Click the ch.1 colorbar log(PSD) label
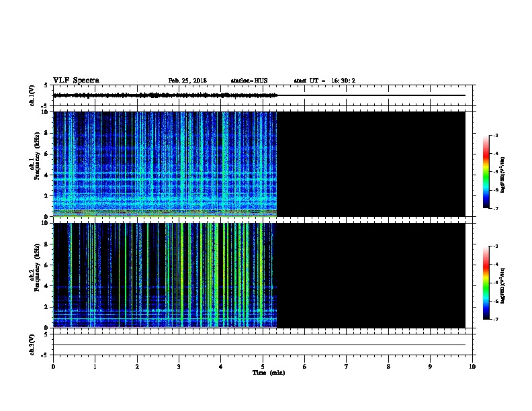The width and height of the screenshot is (532, 411). [x=502, y=175]
